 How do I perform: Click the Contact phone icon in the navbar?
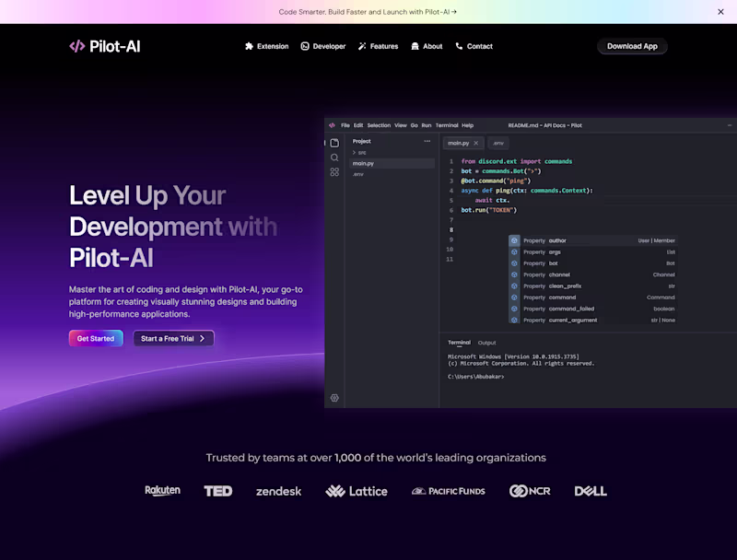[458, 46]
